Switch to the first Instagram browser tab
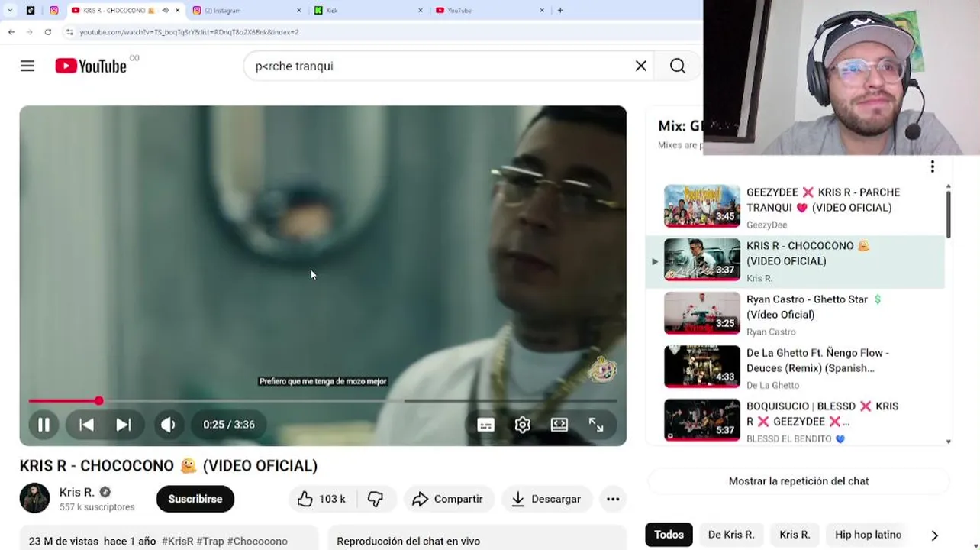 (x=53, y=10)
